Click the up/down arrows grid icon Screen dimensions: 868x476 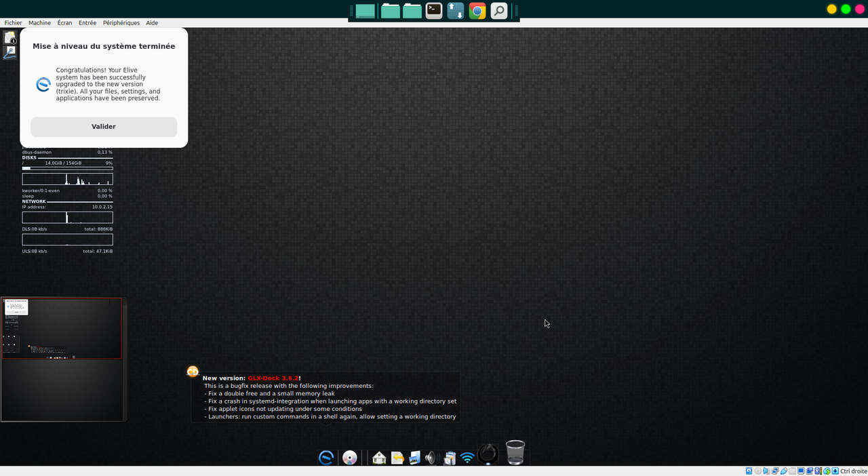click(456, 11)
